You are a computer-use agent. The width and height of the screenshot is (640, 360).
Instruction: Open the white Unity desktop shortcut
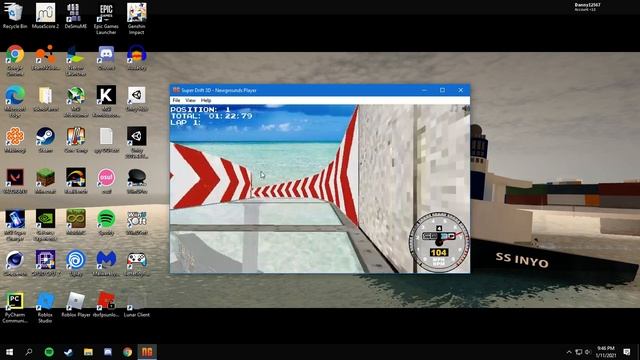tap(136, 98)
